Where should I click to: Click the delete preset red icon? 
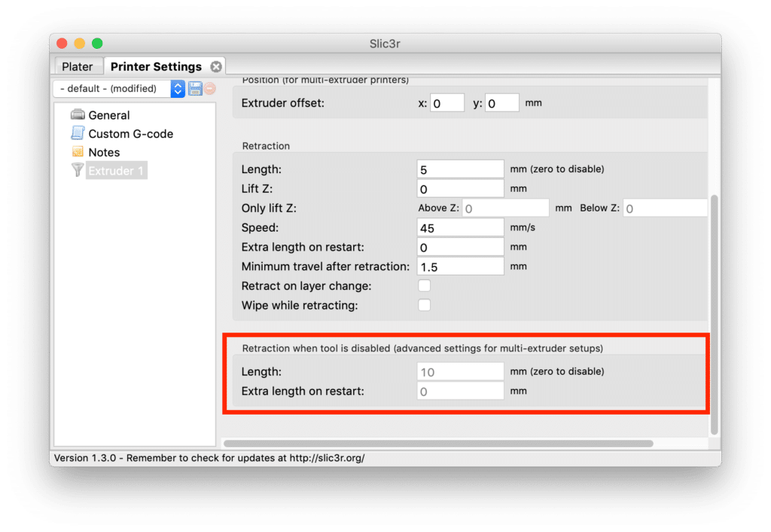pos(210,89)
